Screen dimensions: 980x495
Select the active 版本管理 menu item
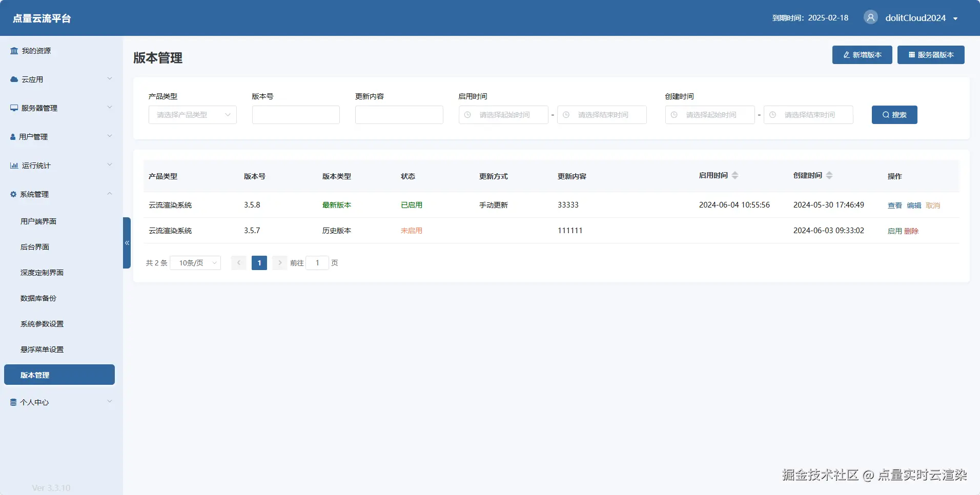pyautogui.click(x=59, y=375)
